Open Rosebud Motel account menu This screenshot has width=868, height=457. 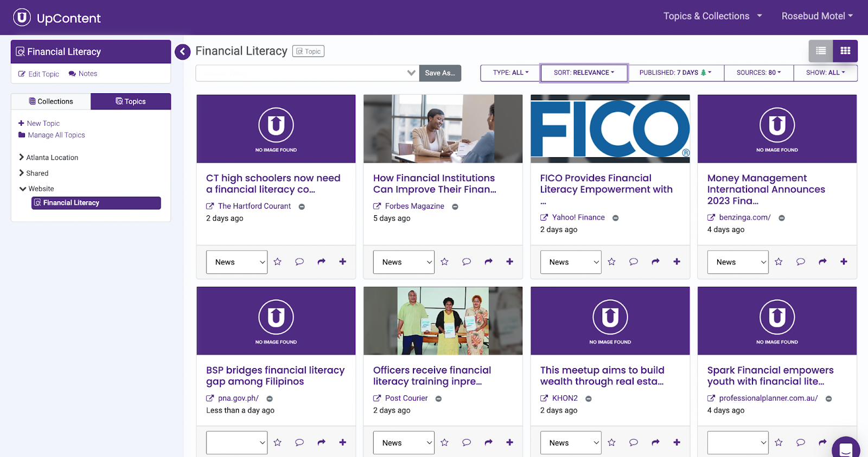(x=817, y=16)
